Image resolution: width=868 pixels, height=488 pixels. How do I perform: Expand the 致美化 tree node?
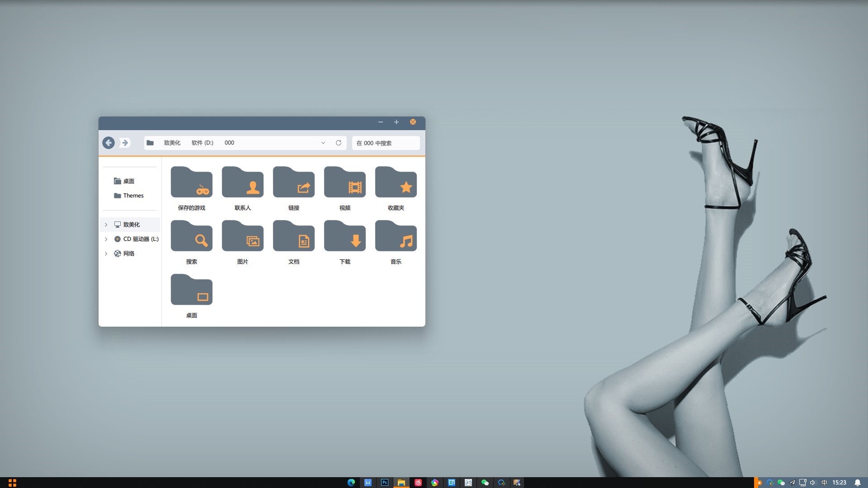click(x=106, y=225)
